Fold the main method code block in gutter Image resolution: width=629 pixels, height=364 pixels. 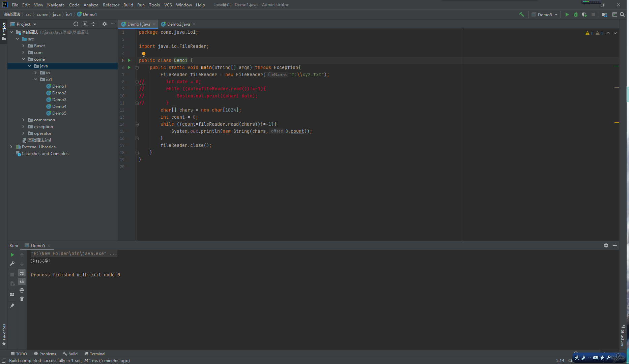coord(137,68)
